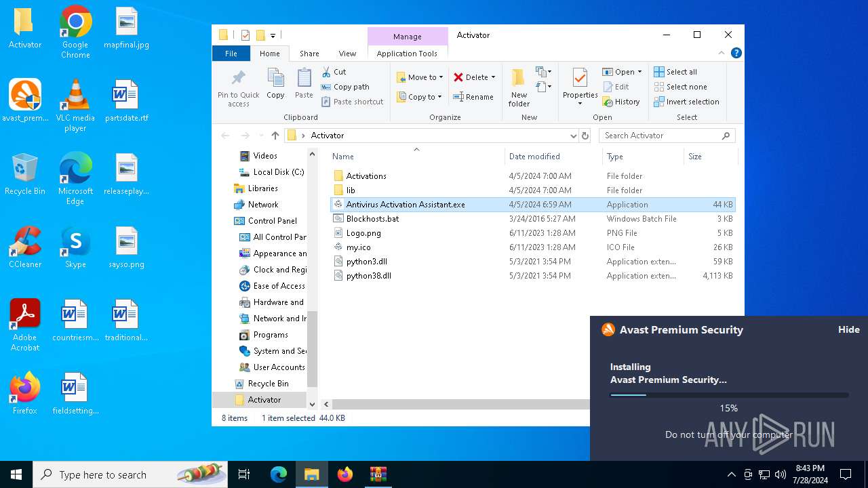
Task: Switch to the Share ribbon tab
Action: click(x=309, y=54)
